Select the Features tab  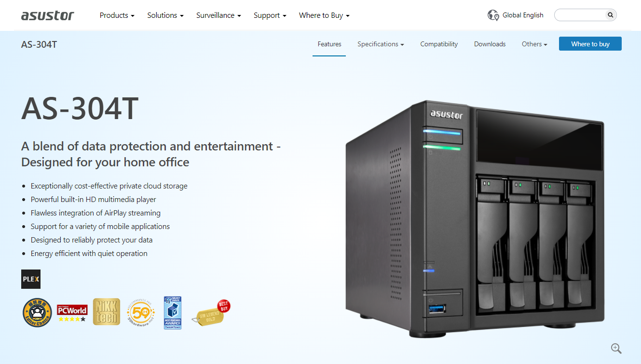329,44
